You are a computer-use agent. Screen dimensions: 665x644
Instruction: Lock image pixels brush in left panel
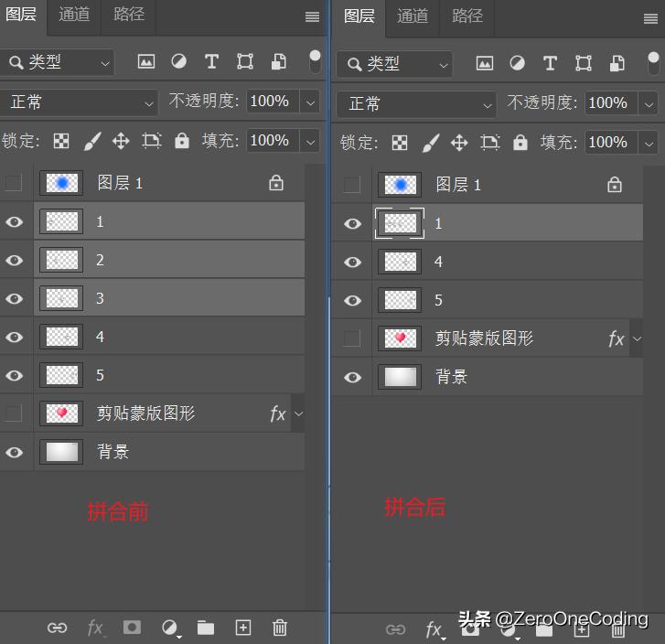coord(92,141)
